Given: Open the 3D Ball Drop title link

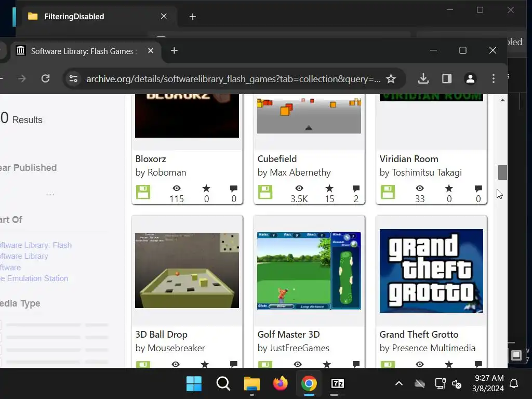Looking at the screenshot, I should 161,335.
